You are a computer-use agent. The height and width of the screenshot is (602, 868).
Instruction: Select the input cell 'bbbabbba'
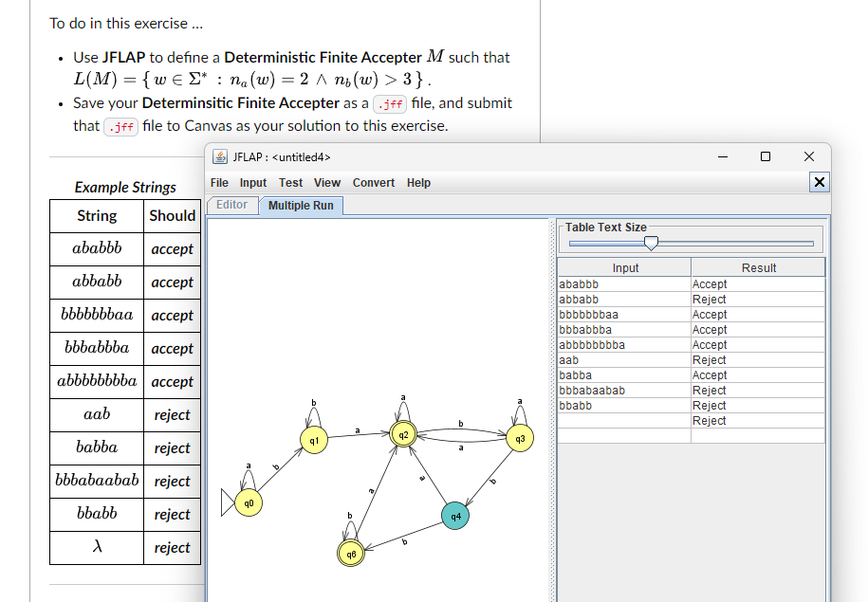point(624,330)
